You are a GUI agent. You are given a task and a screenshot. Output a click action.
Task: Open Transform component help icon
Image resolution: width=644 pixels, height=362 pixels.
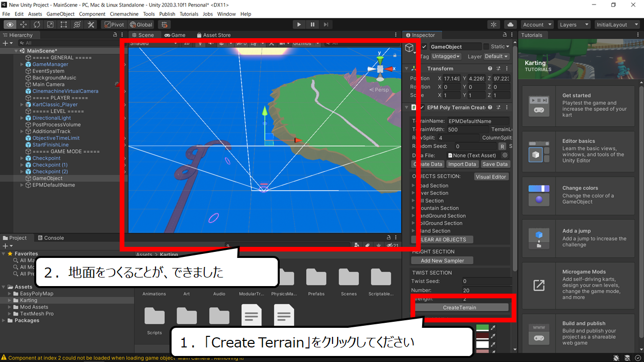[x=490, y=68]
